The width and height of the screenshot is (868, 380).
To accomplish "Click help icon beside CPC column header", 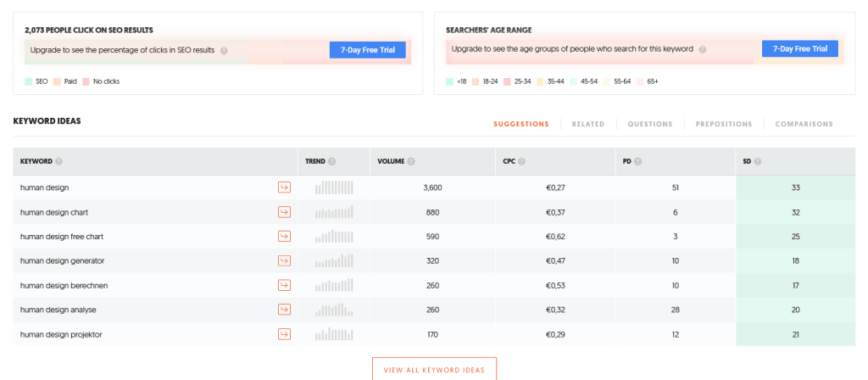I will 523,162.
